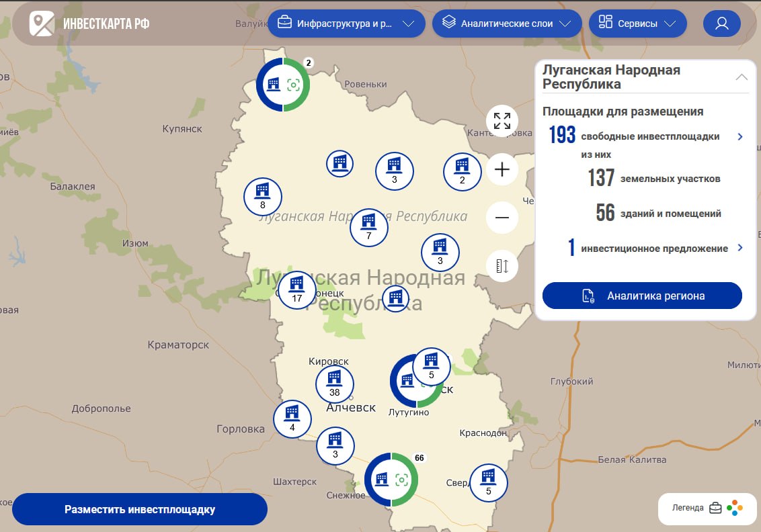Open the donut cluster marker labeled 2

[283, 85]
